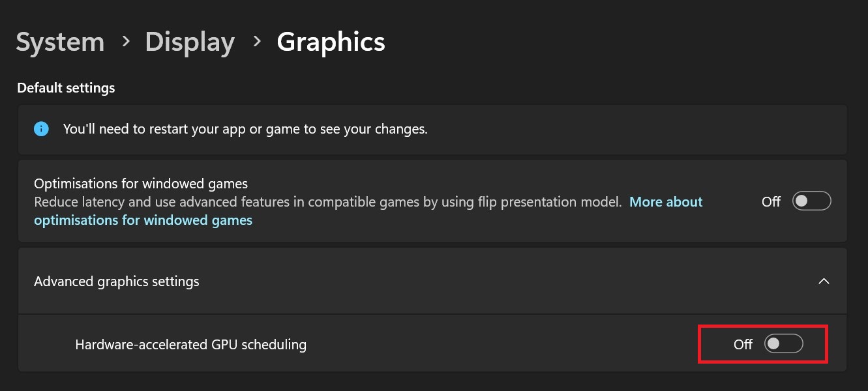Image resolution: width=868 pixels, height=391 pixels.
Task: Click the Default settings section heading
Action: coord(66,88)
